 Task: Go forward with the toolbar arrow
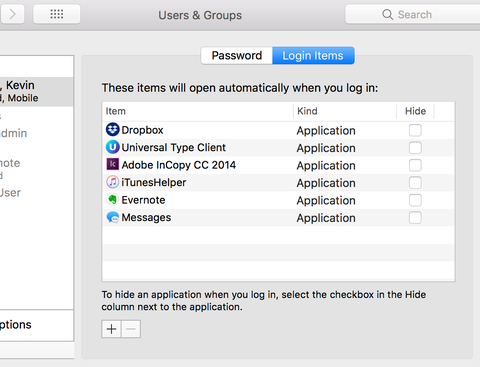pos(12,14)
